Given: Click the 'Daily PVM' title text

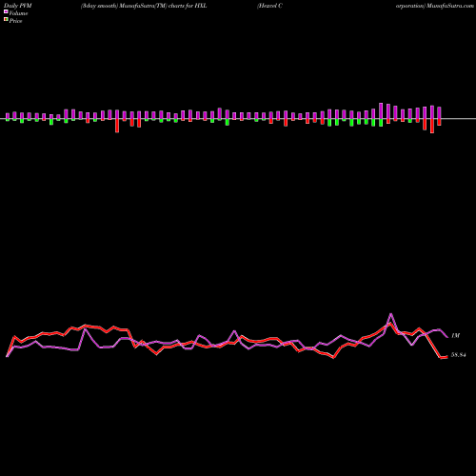Looking at the screenshot, I should pyautogui.click(x=17, y=6).
